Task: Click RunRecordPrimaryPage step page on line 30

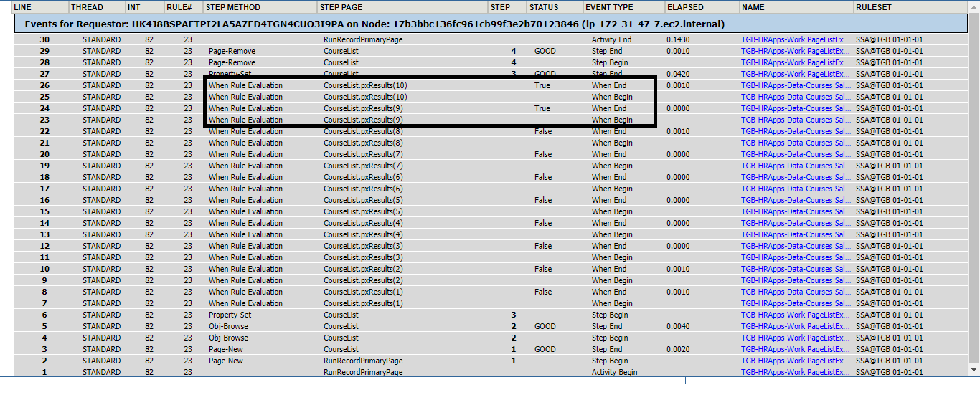Action: pos(363,39)
